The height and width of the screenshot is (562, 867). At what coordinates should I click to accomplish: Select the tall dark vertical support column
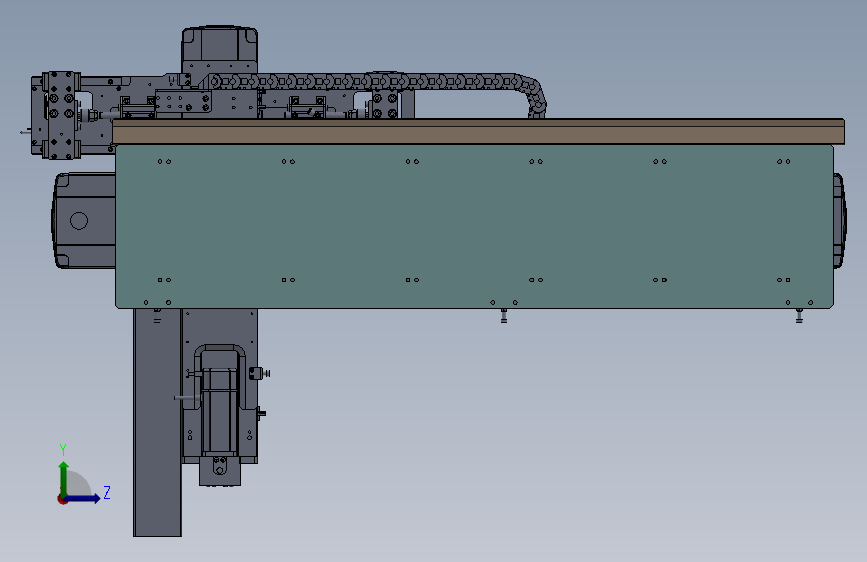coord(157,422)
